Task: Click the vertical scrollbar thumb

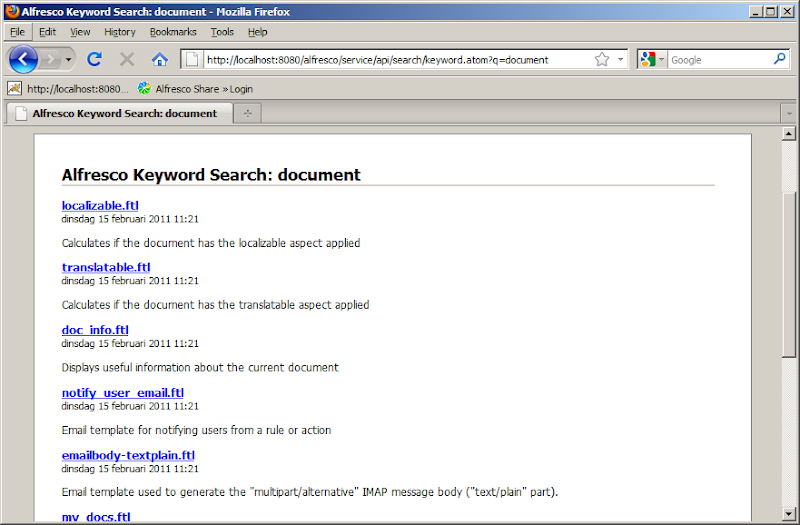Action: point(789,275)
